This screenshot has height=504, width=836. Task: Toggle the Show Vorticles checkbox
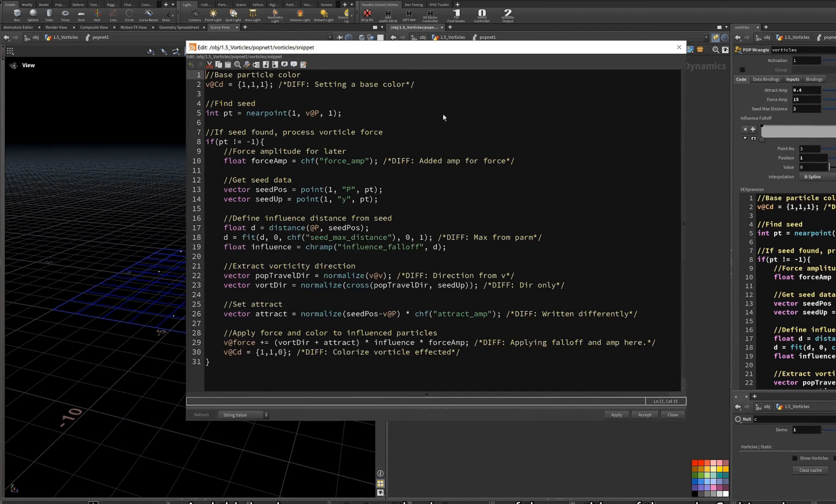click(x=795, y=458)
